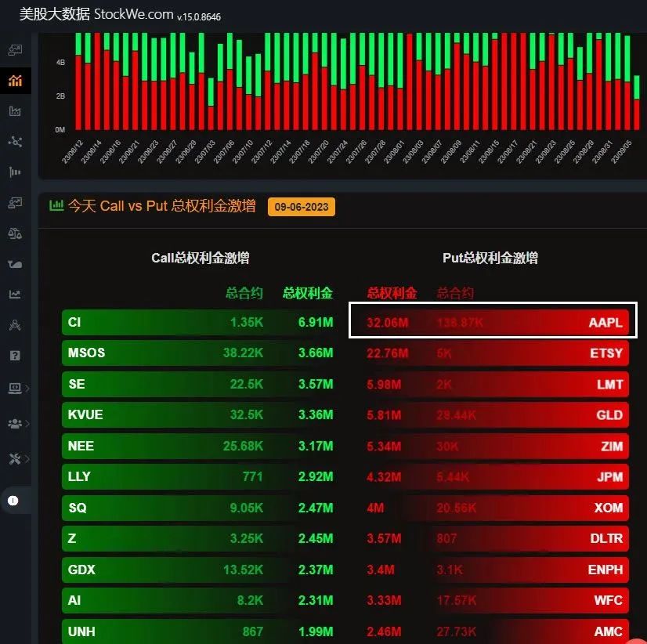
Task: Click the 2.45M premium in Z row
Action: 316,539
